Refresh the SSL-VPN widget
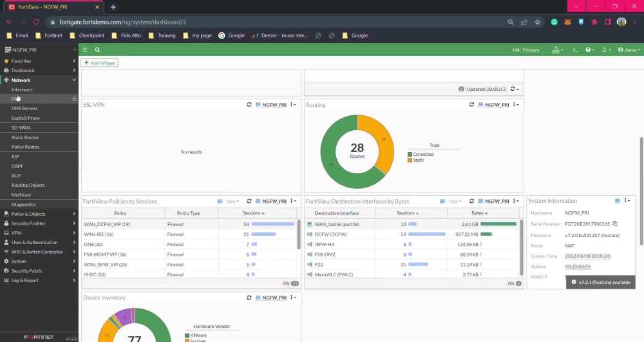This screenshot has height=342, width=644. (249, 105)
